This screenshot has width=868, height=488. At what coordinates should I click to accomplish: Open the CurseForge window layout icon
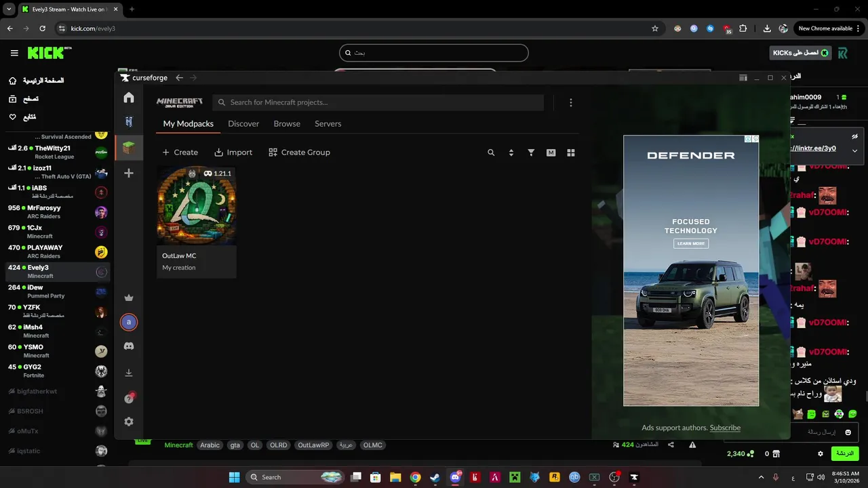coord(743,78)
